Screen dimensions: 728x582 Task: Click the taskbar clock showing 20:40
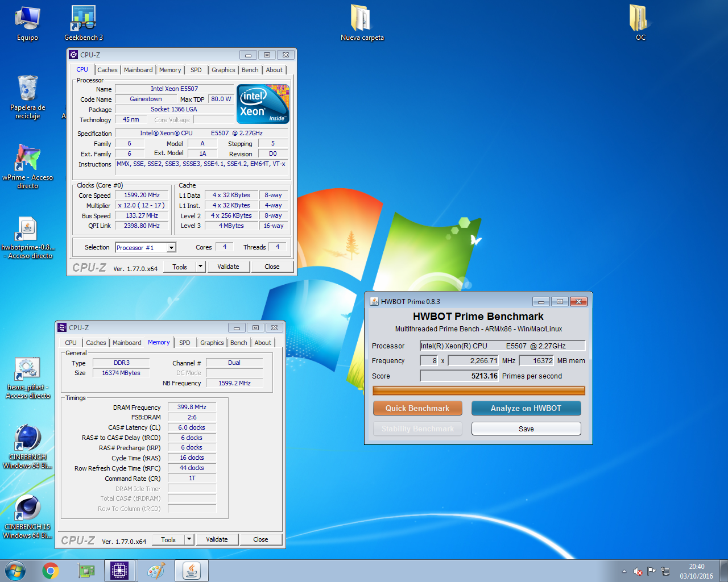pyautogui.click(x=696, y=571)
